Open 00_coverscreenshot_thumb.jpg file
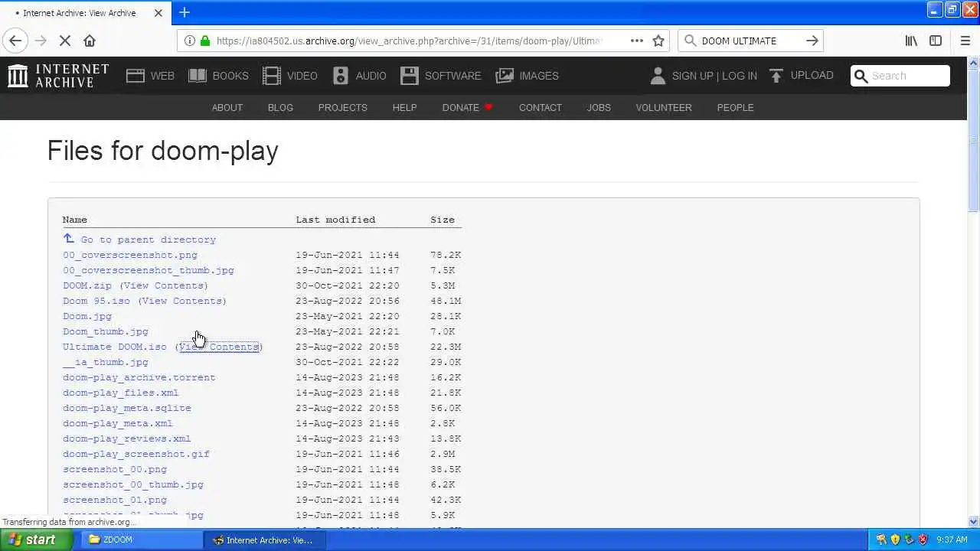The width and height of the screenshot is (980, 551). pos(149,270)
